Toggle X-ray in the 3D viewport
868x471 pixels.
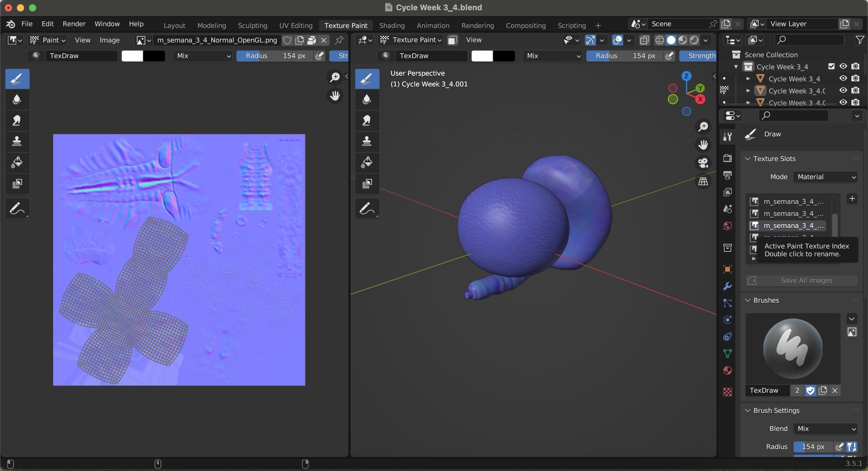(x=644, y=40)
